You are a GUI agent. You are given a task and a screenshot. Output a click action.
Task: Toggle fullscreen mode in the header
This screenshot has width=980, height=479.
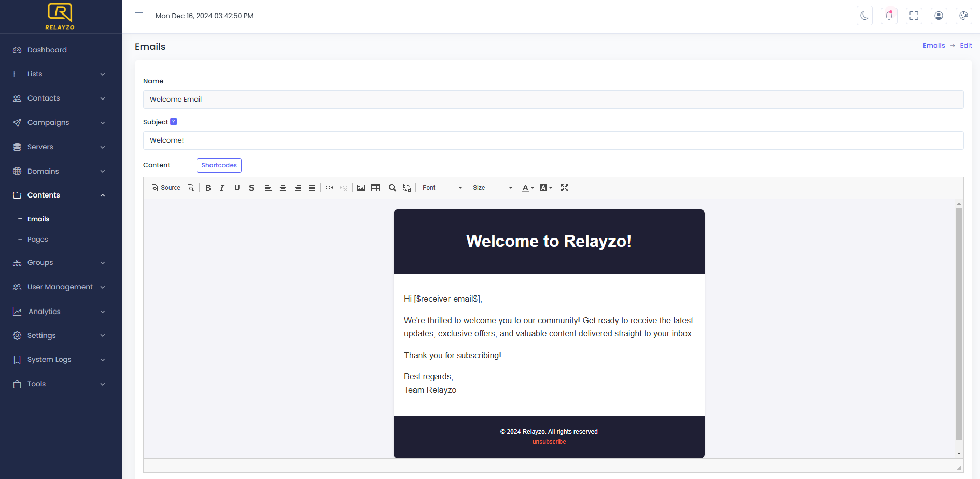click(914, 16)
